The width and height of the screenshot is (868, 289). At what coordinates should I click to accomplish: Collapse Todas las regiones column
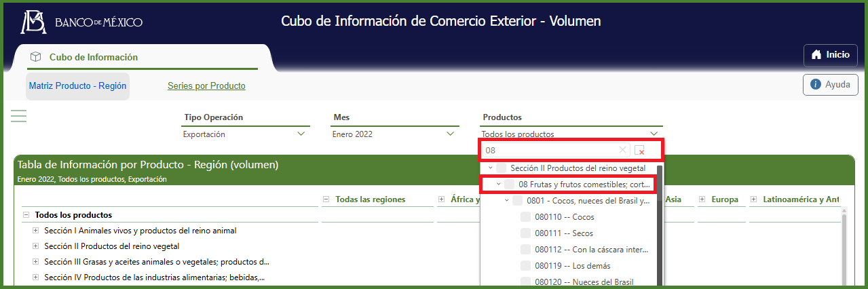coord(326,199)
